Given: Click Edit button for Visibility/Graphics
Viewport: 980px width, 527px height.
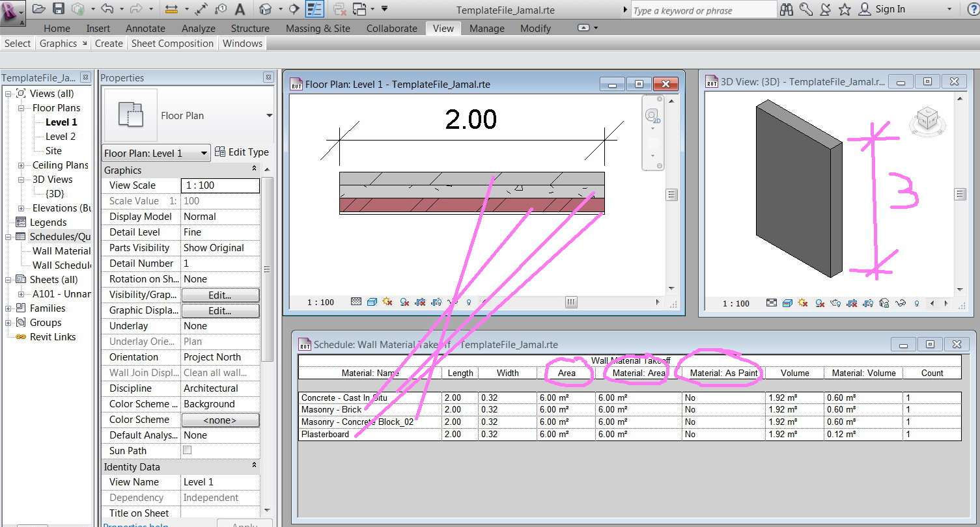Looking at the screenshot, I should pos(220,295).
